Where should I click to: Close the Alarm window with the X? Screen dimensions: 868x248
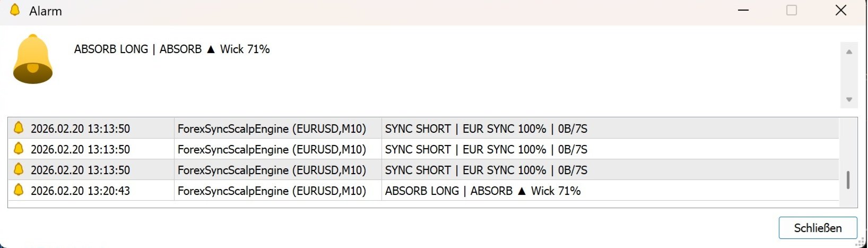pyautogui.click(x=840, y=10)
